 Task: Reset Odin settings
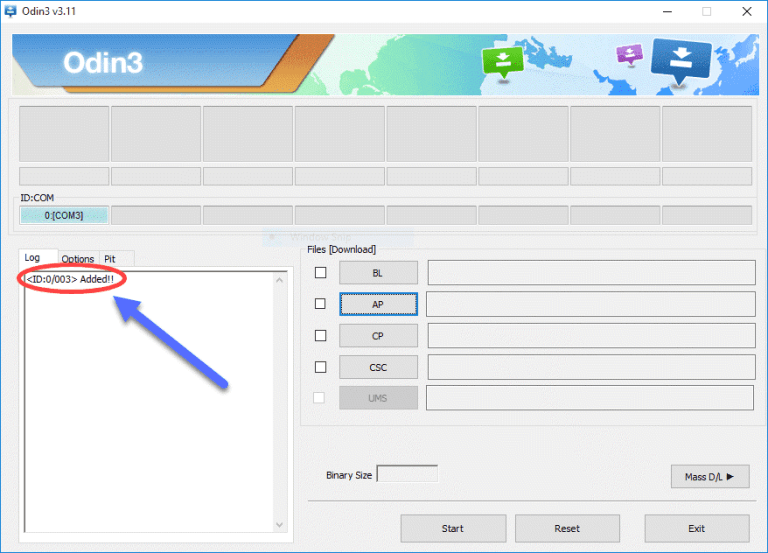point(567,529)
